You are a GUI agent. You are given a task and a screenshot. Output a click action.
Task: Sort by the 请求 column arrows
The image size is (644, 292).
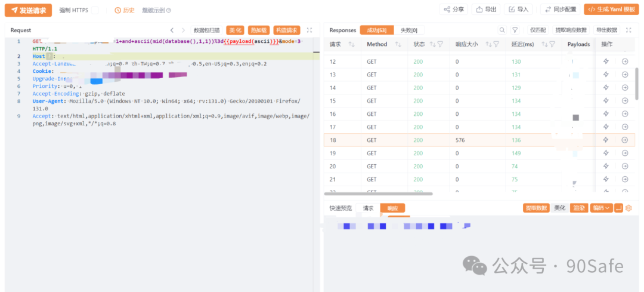352,44
